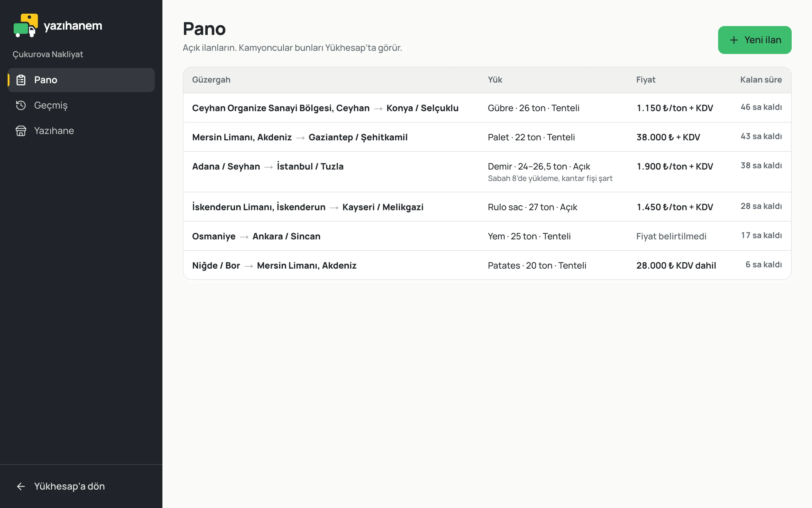Open the Osmaniye to Ankara / Sincan route
The width and height of the screenshot is (812, 508).
click(x=487, y=236)
